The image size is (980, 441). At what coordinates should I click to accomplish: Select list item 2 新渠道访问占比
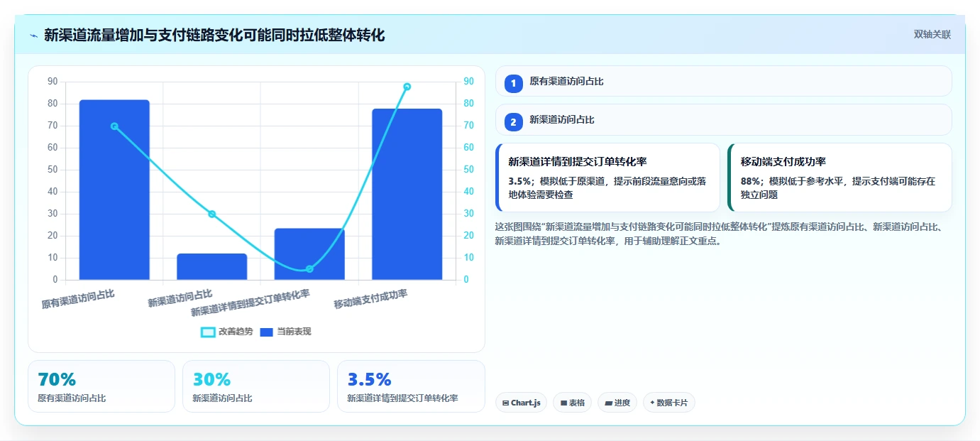(723, 119)
